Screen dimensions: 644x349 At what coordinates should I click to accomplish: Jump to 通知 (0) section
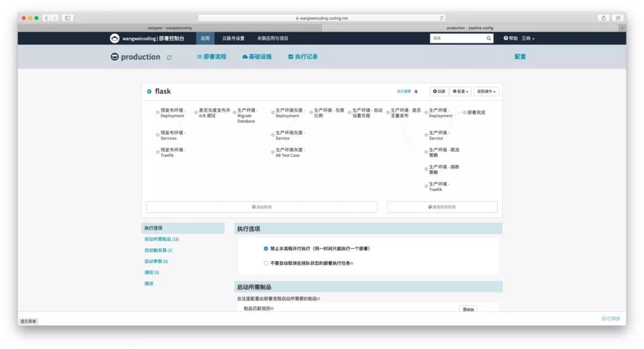click(x=151, y=273)
